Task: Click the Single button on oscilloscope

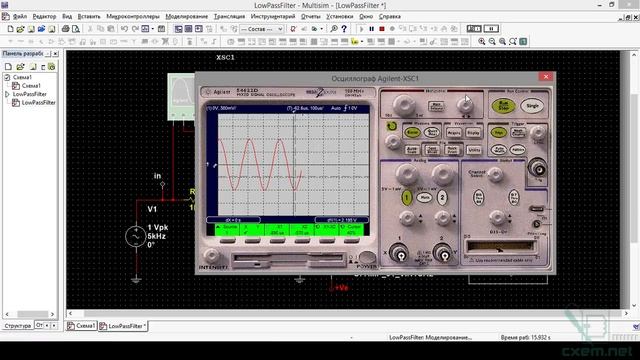Action: pos(532,106)
